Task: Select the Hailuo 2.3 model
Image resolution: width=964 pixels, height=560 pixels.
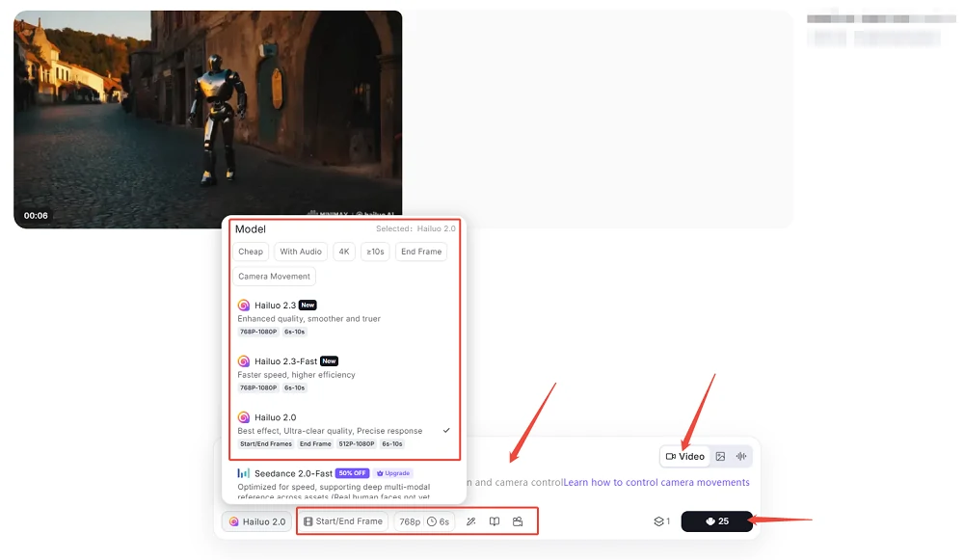Action: (344, 318)
